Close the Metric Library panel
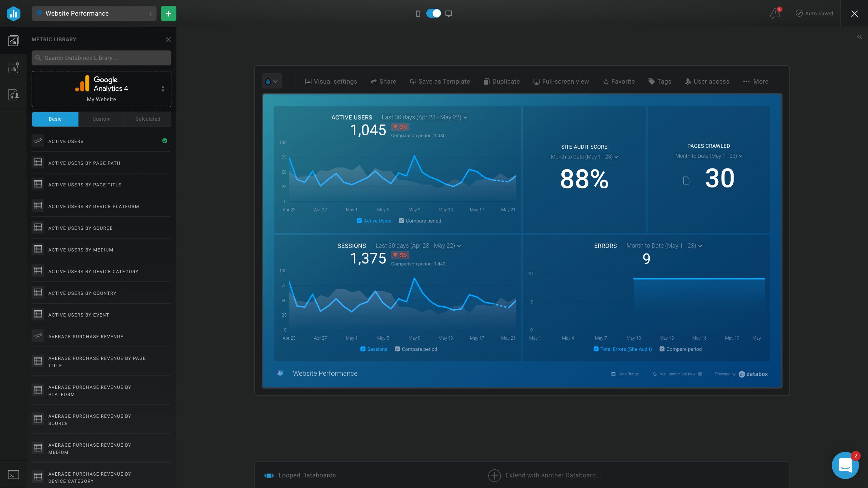The height and width of the screenshot is (488, 868). coord(169,40)
